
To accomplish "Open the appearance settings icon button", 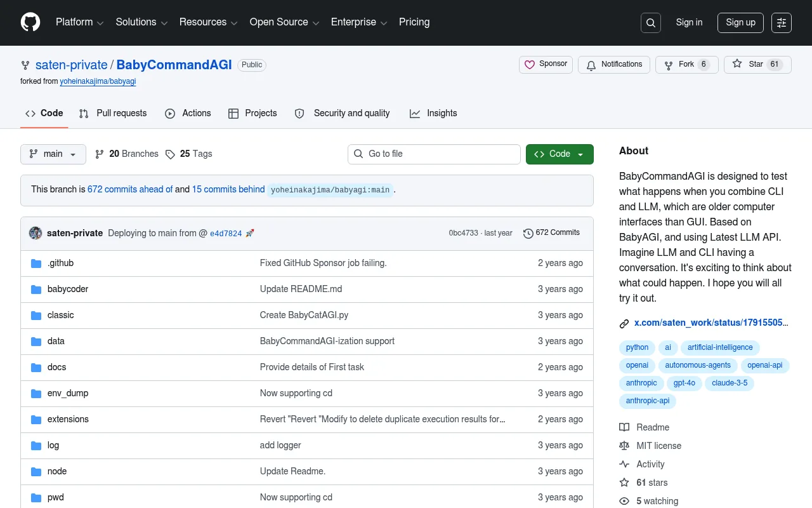I will (782, 23).
